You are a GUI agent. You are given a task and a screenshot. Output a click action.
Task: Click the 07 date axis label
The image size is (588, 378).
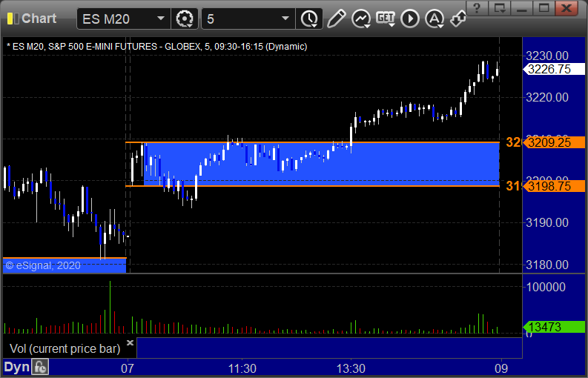click(127, 368)
